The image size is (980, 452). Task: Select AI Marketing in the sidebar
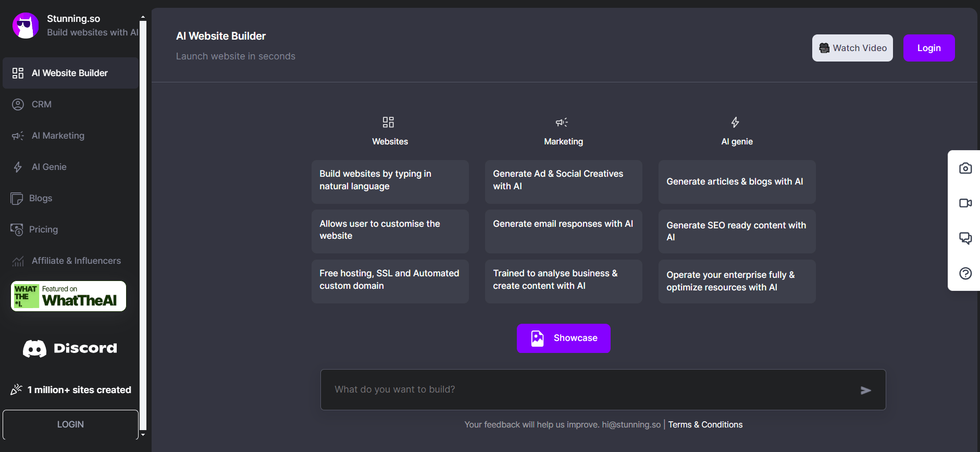[x=58, y=136]
